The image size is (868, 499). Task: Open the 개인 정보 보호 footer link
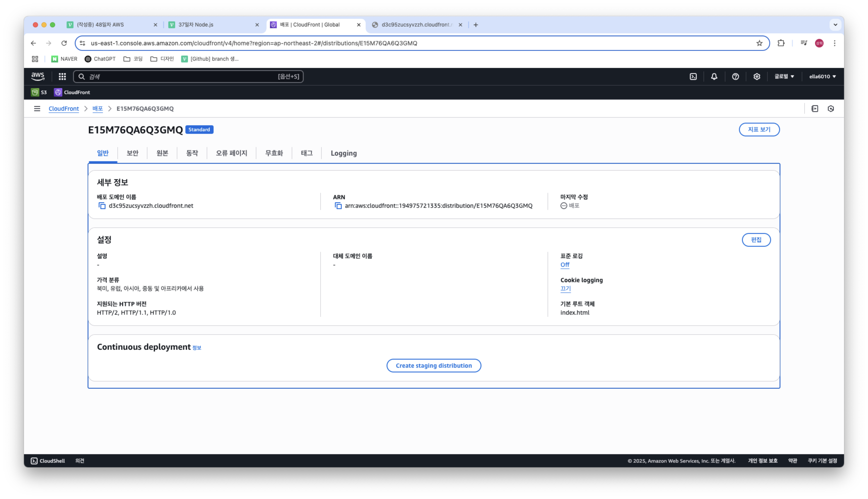pyautogui.click(x=762, y=461)
